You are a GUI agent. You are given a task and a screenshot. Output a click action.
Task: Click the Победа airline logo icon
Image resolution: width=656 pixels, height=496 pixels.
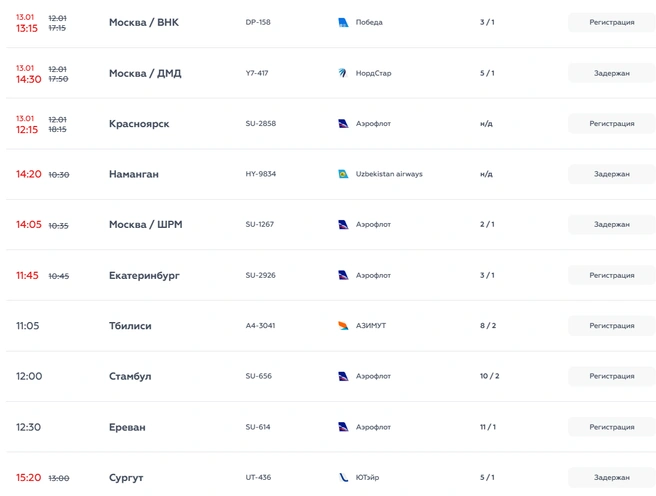343,23
